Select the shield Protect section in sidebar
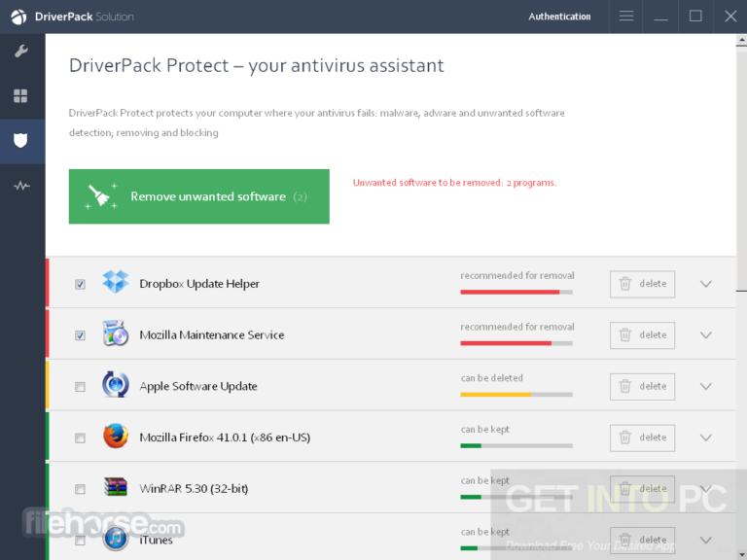Viewport: 747px width, 560px height. 20,140
